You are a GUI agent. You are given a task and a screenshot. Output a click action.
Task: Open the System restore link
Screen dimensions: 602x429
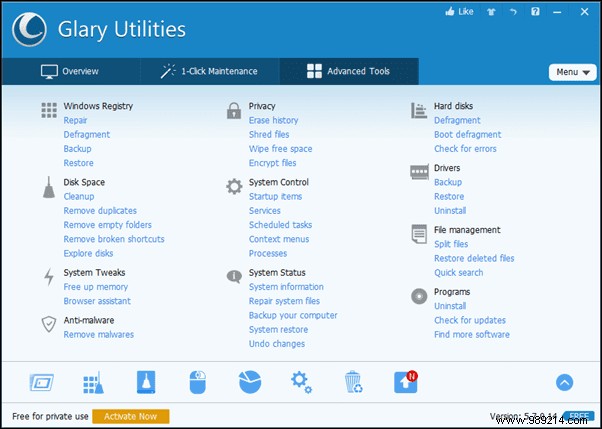pos(278,329)
